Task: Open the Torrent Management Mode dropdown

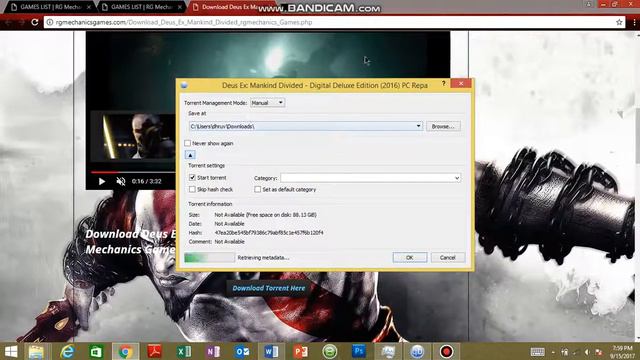Action: (x=267, y=103)
